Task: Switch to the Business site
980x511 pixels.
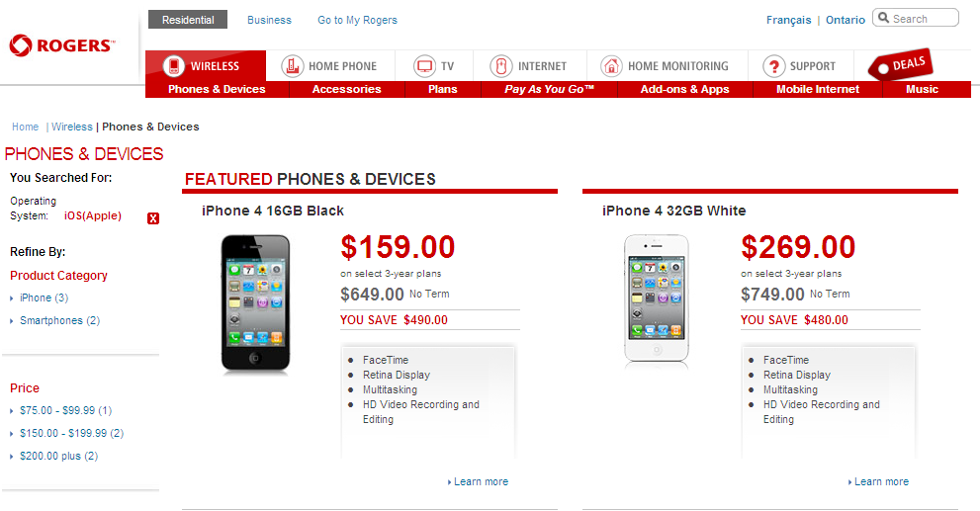Action: pos(269,20)
